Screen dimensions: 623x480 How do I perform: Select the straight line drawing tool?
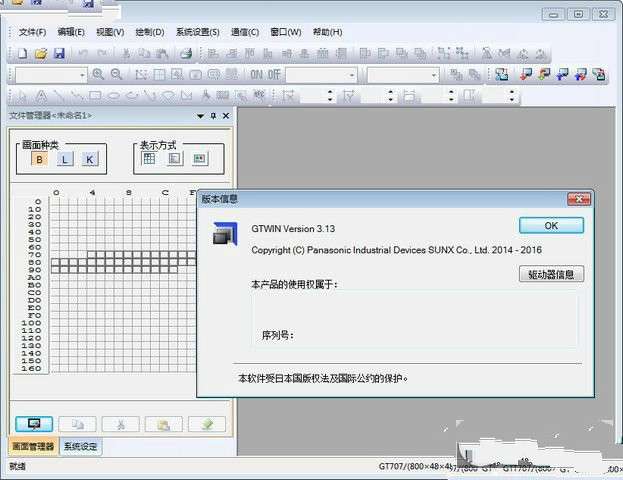(x=59, y=96)
